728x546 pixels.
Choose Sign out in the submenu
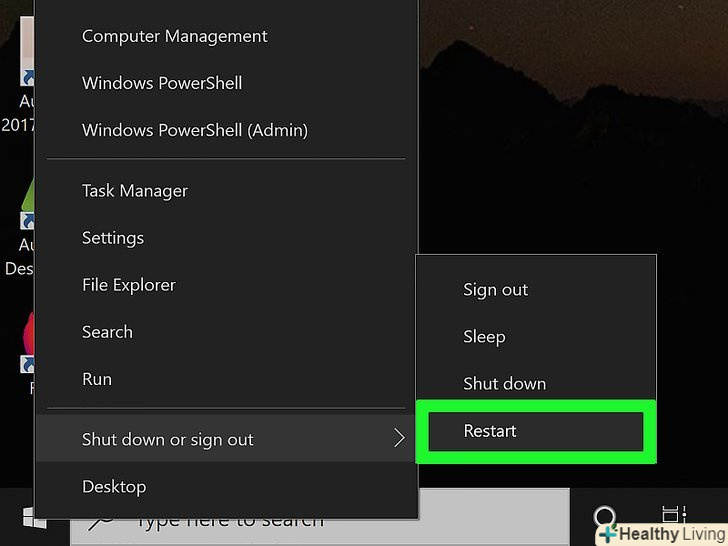[495, 290]
